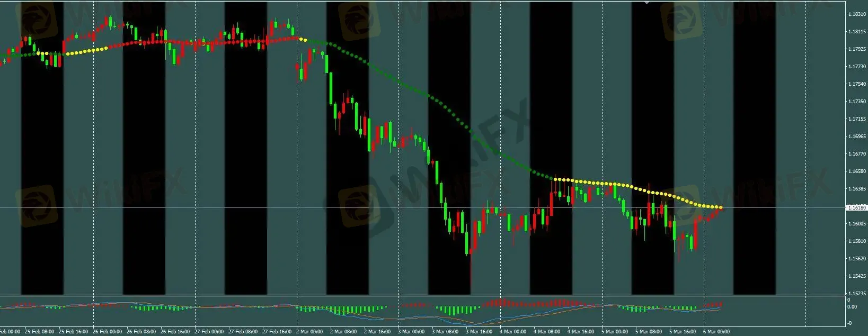Image resolution: width=868 pixels, height=336 pixels.
Task: Click the 1.16005 price scale label
Action: click(856, 224)
